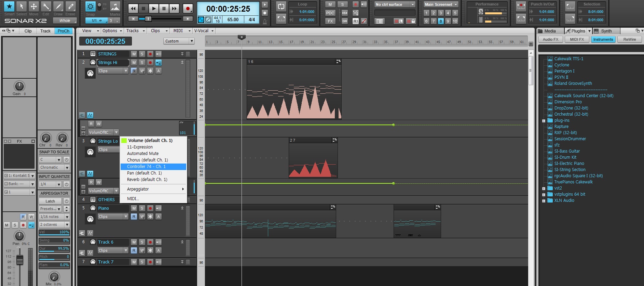
Task: Open the Options menu
Action: point(112,31)
